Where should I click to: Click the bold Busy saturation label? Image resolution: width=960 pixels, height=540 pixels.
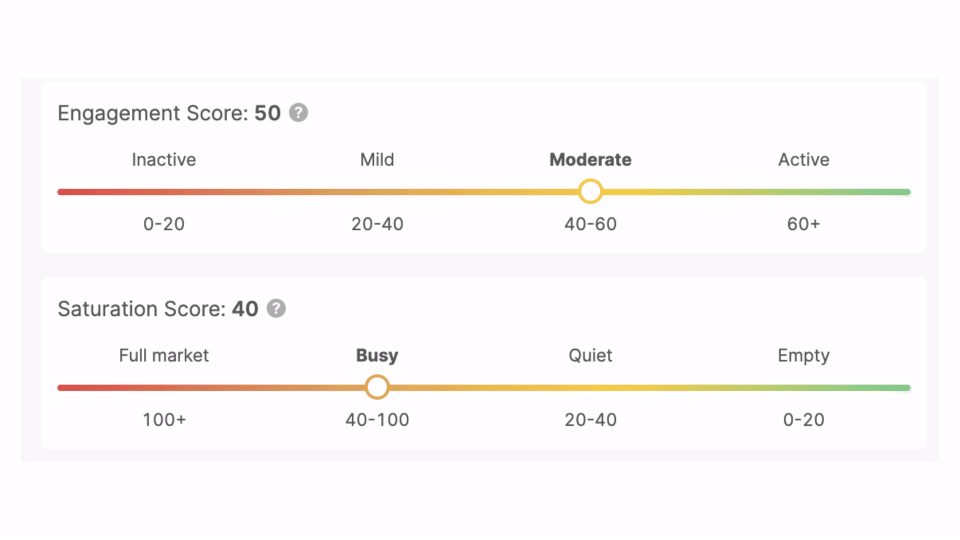coord(377,356)
